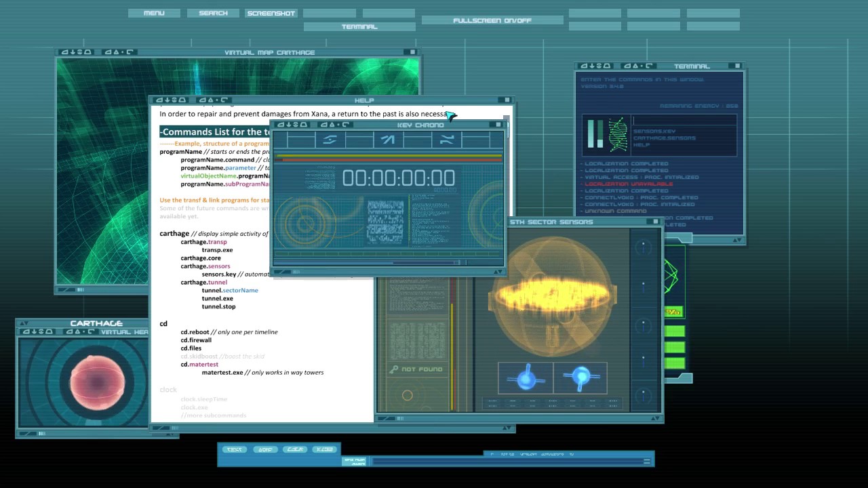Click the SEARCH button in the top bar

[x=213, y=13]
